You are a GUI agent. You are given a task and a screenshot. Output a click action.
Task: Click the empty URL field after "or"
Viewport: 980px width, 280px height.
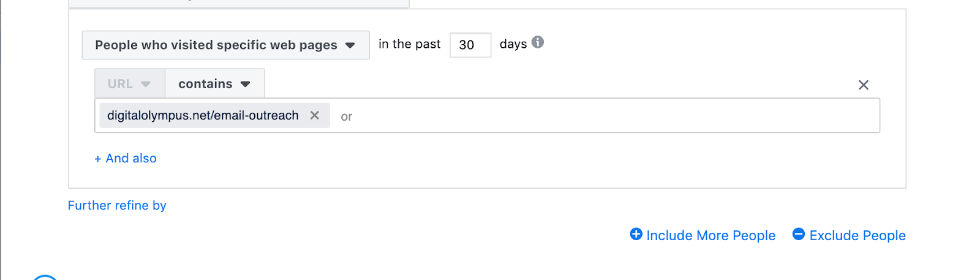pyautogui.click(x=612, y=116)
